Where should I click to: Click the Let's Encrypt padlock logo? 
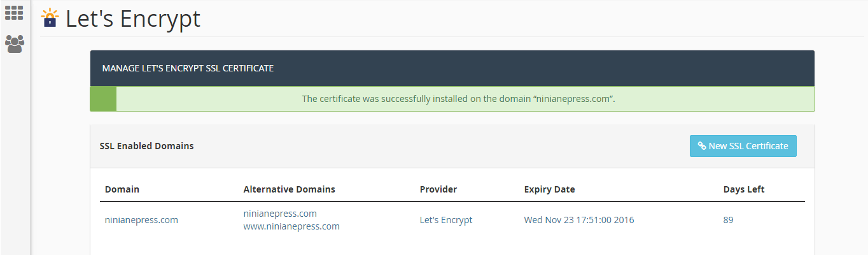tap(50, 18)
